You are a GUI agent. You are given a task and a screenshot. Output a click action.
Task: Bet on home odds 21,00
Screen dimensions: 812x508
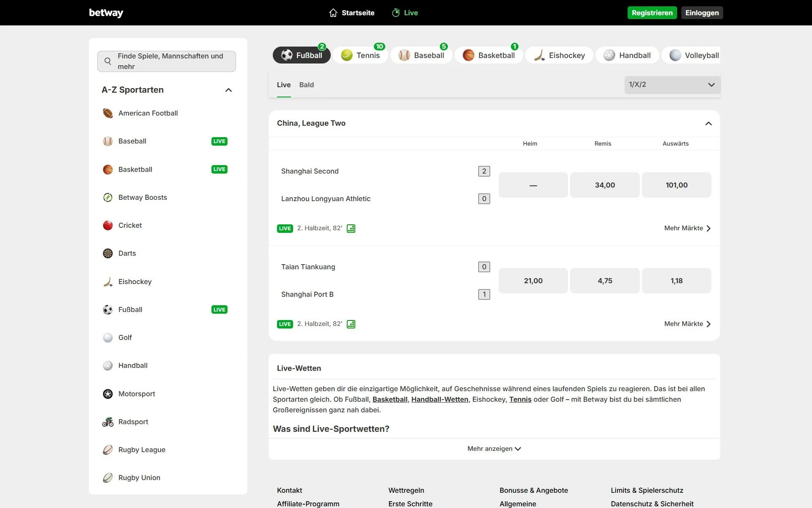pyautogui.click(x=533, y=281)
